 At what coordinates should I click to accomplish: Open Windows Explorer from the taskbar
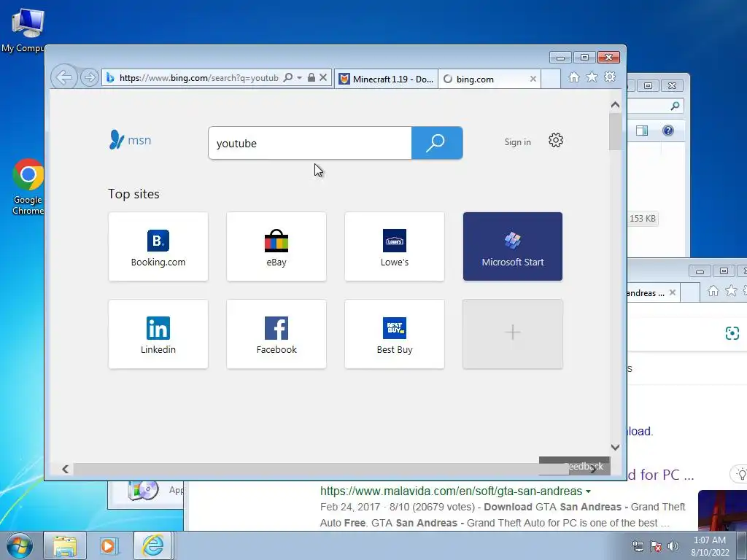point(65,545)
